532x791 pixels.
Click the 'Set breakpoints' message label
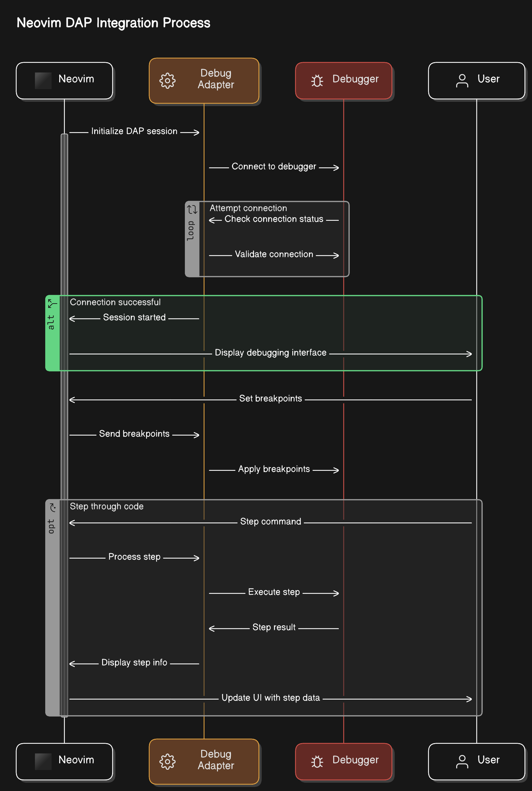click(270, 399)
